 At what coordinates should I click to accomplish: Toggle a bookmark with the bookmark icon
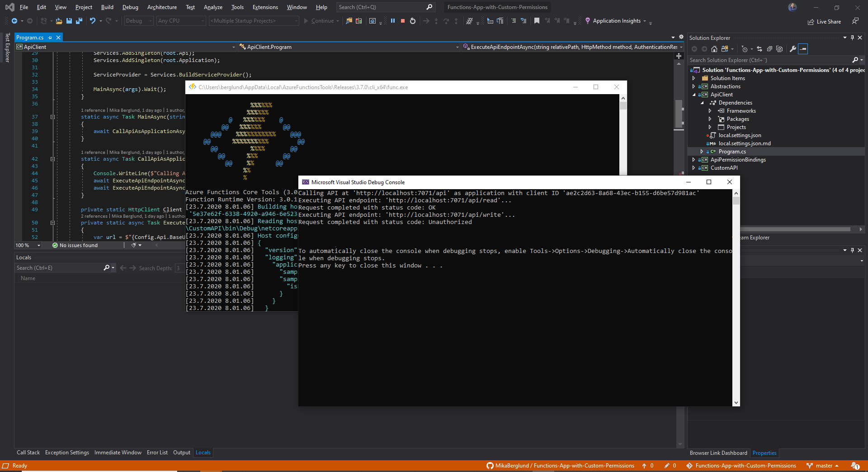[537, 21]
